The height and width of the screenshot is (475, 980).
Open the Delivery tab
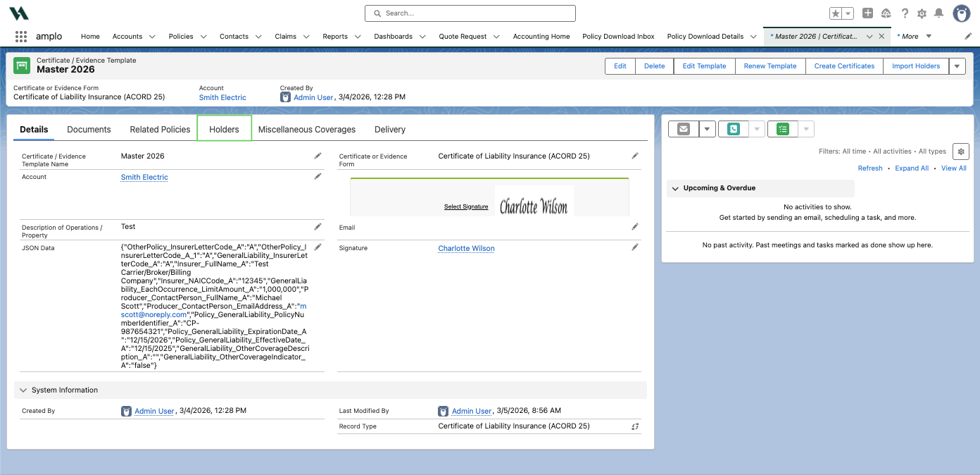390,130
